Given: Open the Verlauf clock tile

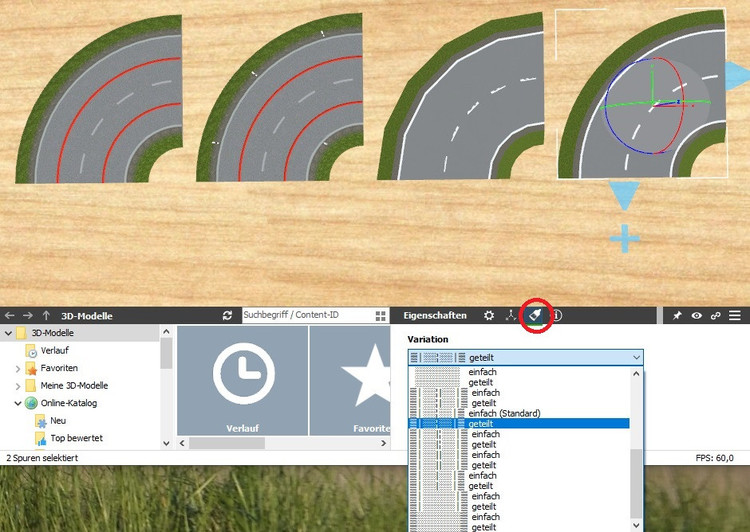Looking at the screenshot, I should [243, 381].
